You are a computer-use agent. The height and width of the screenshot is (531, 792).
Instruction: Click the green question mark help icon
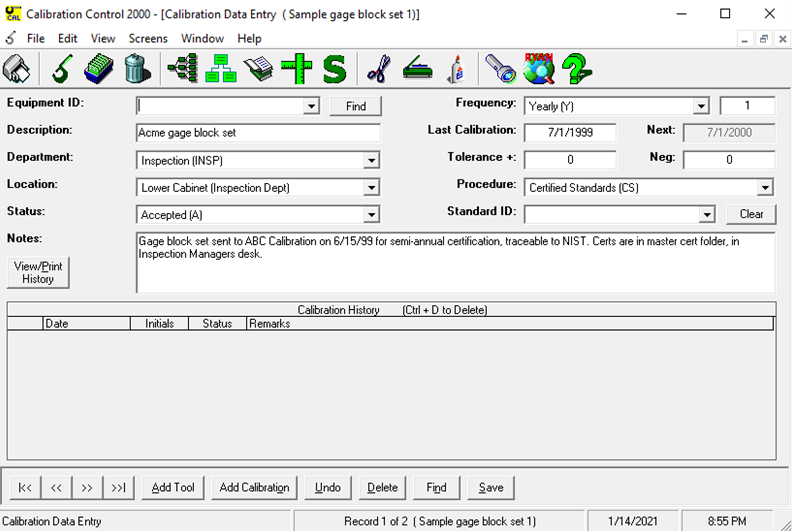coord(577,68)
